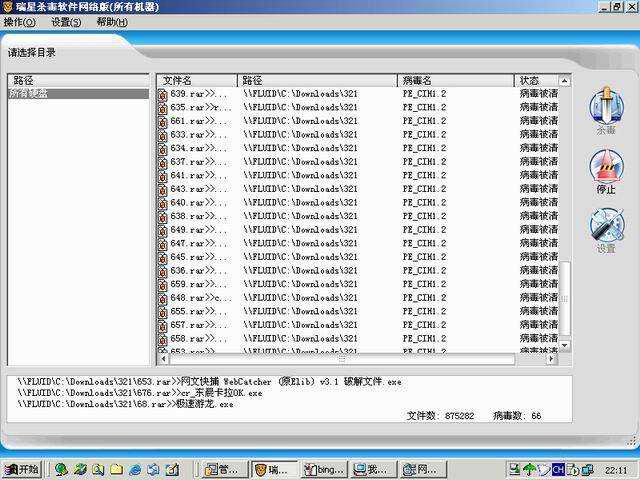Click Rising antivirus taskbar button
640x480 pixels.
pos(273,469)
